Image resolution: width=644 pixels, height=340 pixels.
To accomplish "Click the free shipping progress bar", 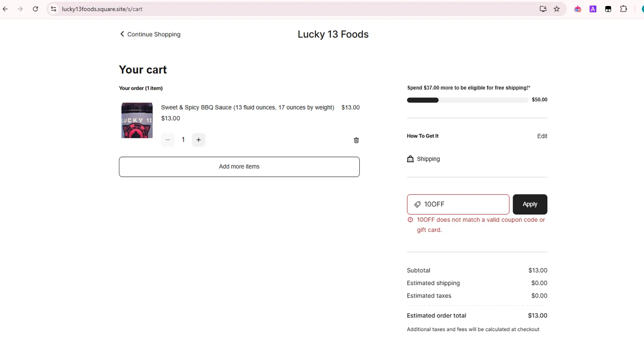I will tap(468, 100).
